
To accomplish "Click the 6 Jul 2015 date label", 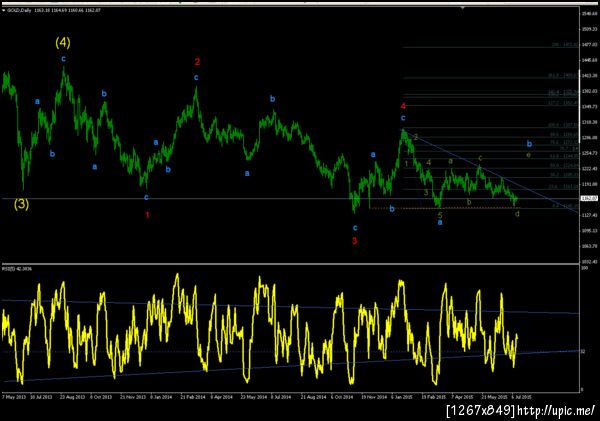I will point(522,397).
